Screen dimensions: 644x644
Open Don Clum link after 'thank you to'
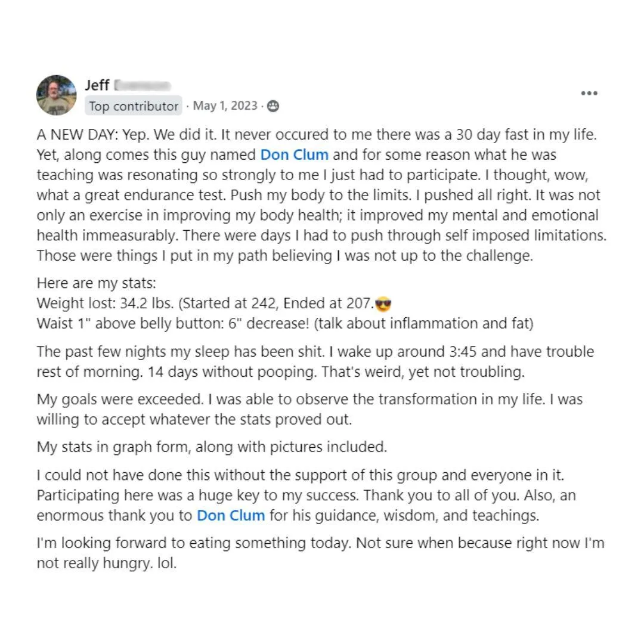pyautogui.click(x=231, y=515)
